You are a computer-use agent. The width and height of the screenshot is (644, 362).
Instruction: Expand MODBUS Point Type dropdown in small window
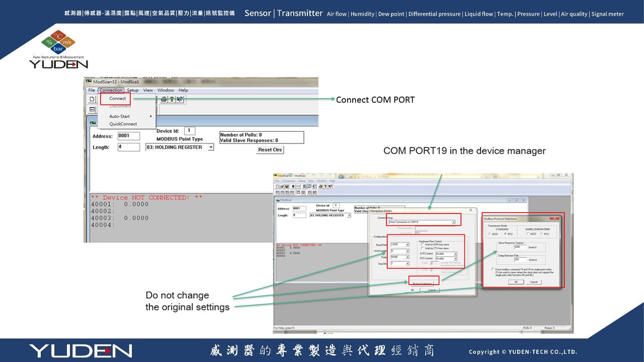349,215
